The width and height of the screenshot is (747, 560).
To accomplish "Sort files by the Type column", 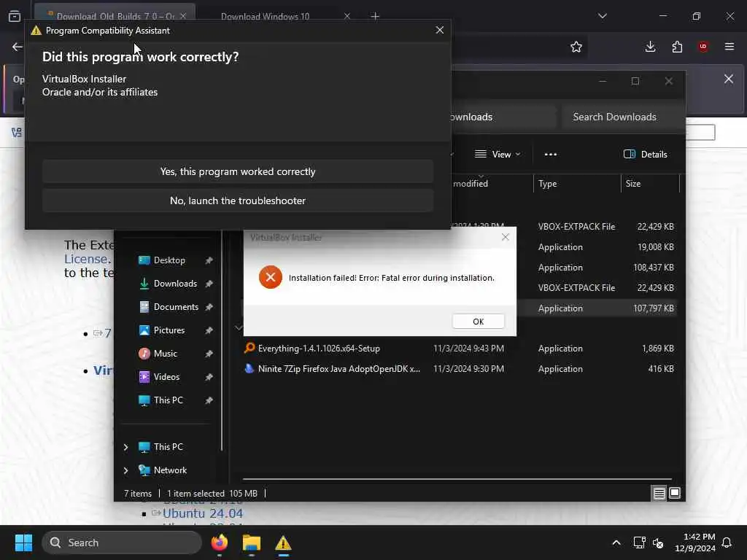I will (576, 183).
